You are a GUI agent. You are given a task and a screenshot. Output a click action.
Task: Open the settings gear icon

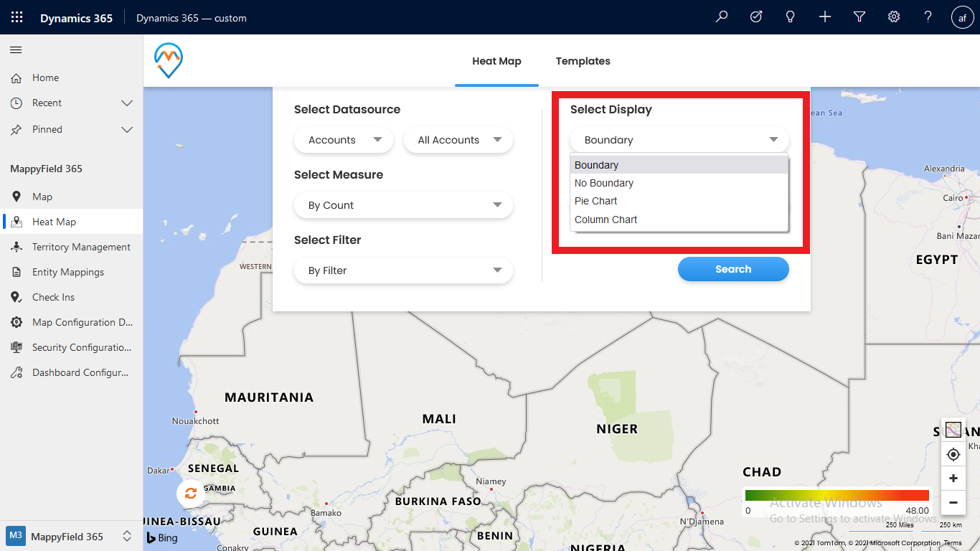[x=894, y=17]
